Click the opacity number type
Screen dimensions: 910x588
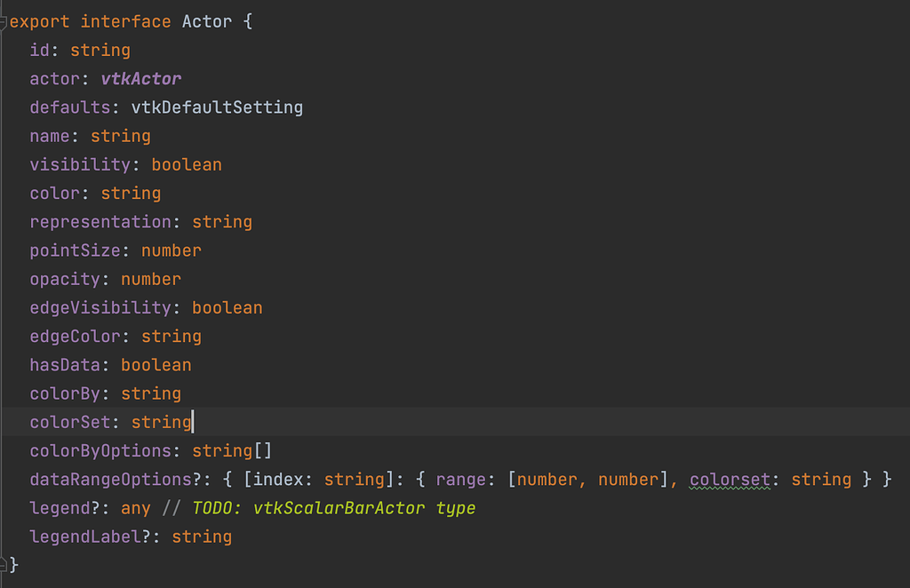pos(151,279)
